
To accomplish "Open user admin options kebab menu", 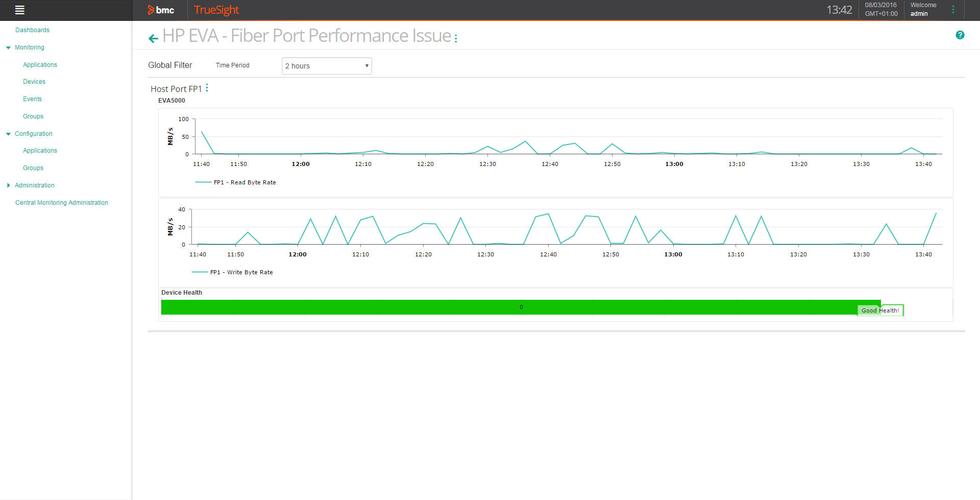I will pyautogui.click(x=953, y=10).
